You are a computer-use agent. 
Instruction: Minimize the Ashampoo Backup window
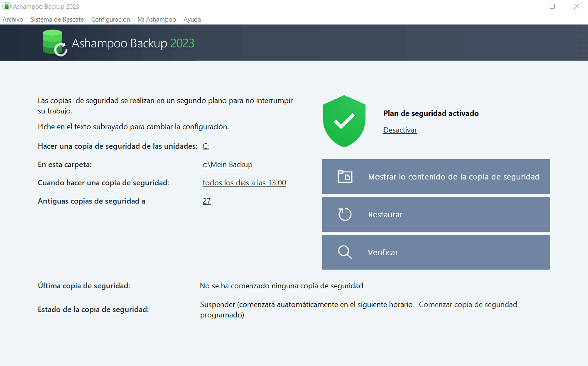coord(528,6)
